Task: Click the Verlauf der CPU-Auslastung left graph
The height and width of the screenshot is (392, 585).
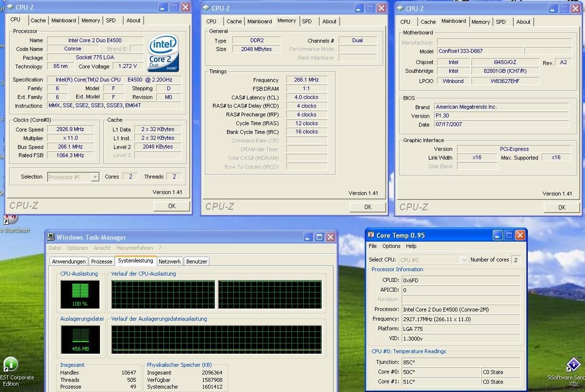Action: click(163, 294)
